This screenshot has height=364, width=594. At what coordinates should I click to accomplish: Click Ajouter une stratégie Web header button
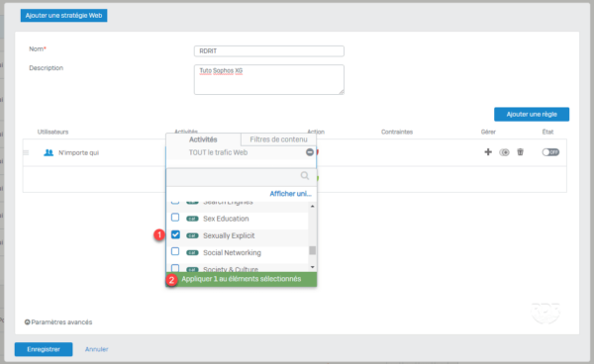63,16
